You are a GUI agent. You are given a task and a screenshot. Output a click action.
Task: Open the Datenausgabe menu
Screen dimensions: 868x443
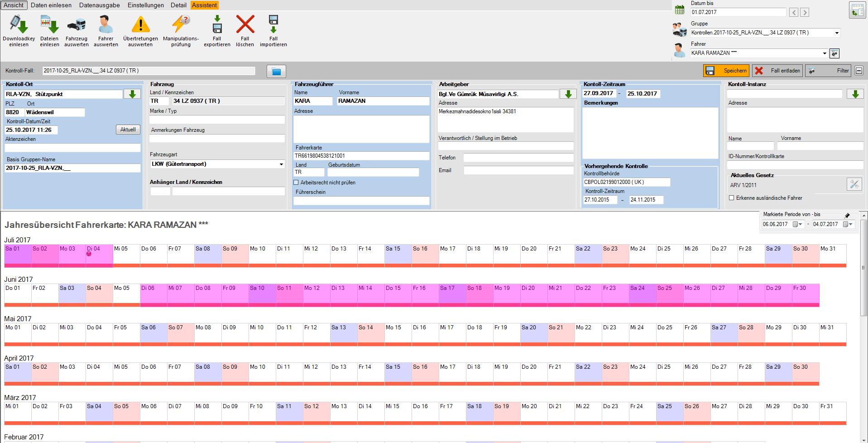[x=99, y=5]
